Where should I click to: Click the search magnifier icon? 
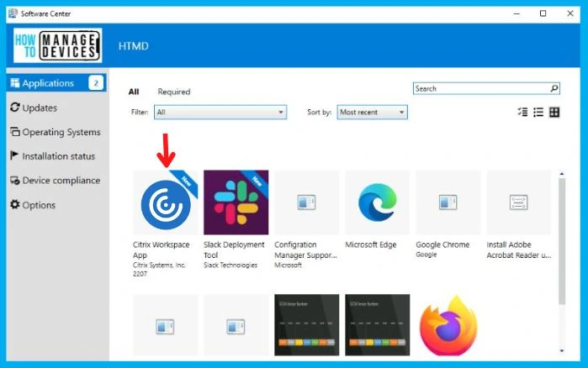[x=554, y=88]
